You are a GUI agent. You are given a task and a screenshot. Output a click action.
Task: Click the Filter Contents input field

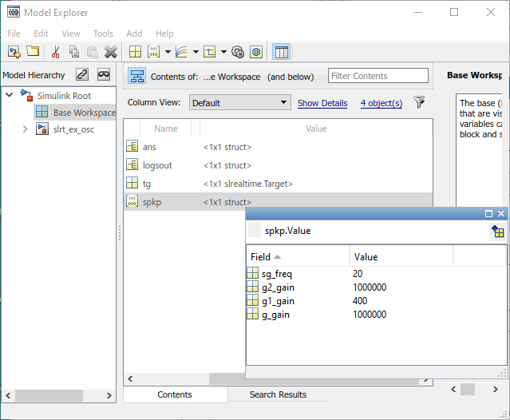(x=380, y=77)
